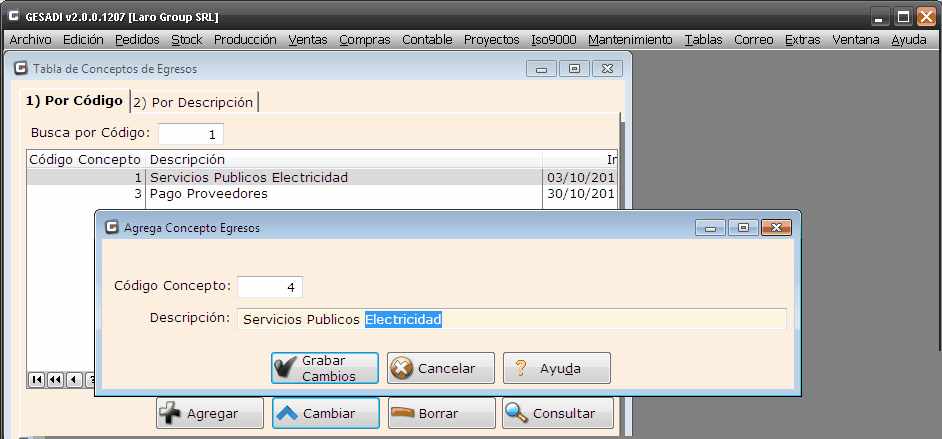Click the page-back double arrow button
This screenshot has height=439, width=942.
(x=55, y=379)
